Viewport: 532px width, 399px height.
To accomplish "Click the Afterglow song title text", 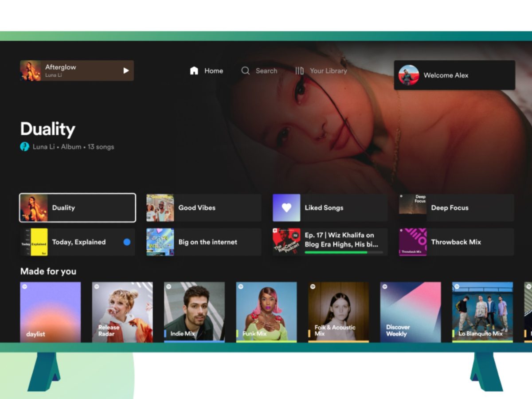I will click(x=61, y=67).
